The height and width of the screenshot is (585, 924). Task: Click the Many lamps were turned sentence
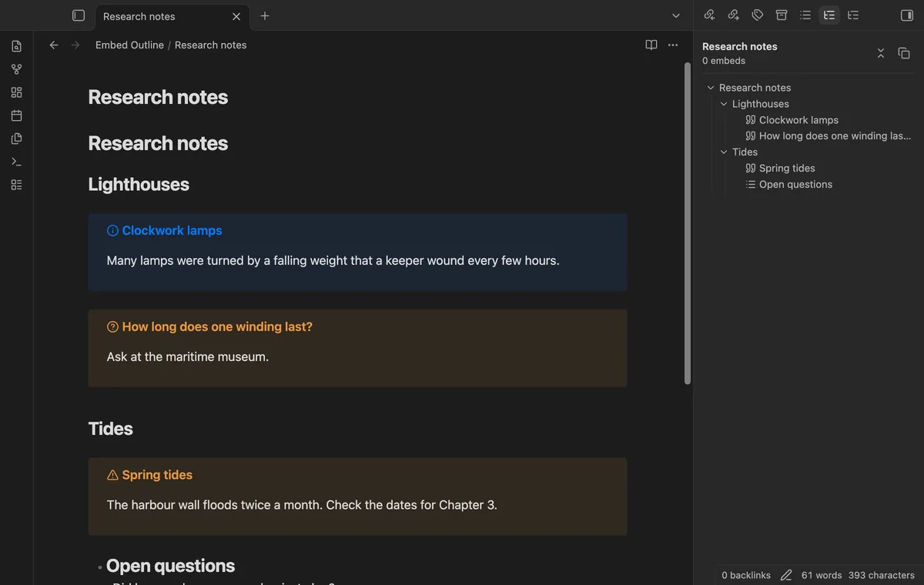click(333, 261)
